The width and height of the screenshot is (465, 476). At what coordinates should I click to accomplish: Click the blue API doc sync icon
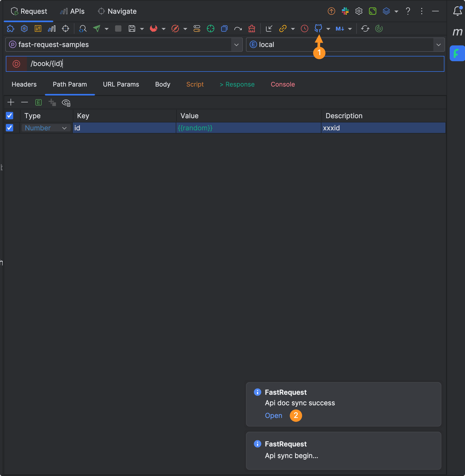tap(318, 28)
